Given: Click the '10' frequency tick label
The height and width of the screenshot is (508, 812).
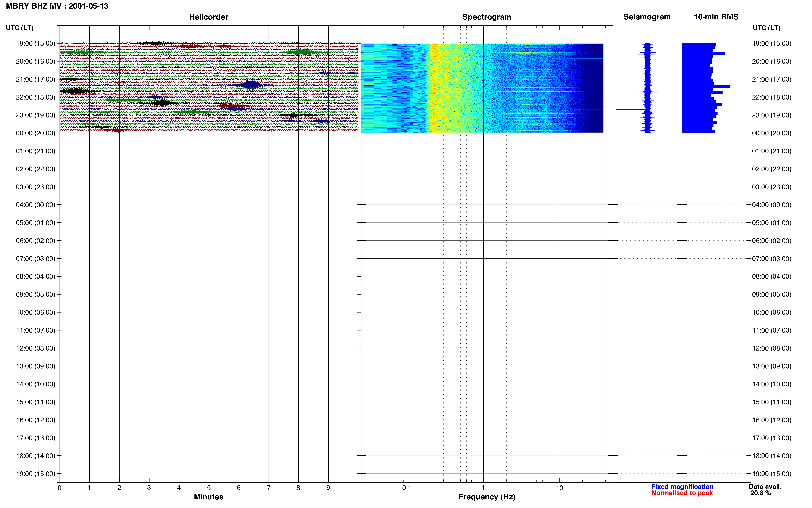Looking at the screenshot, I should (x=559, y=487).
